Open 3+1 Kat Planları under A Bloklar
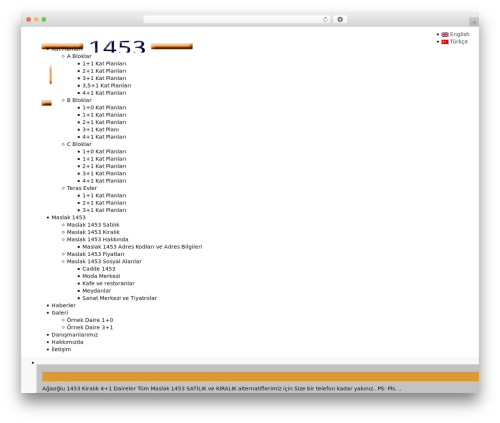This screenshot has width=500, height=423. click(104, 78)
